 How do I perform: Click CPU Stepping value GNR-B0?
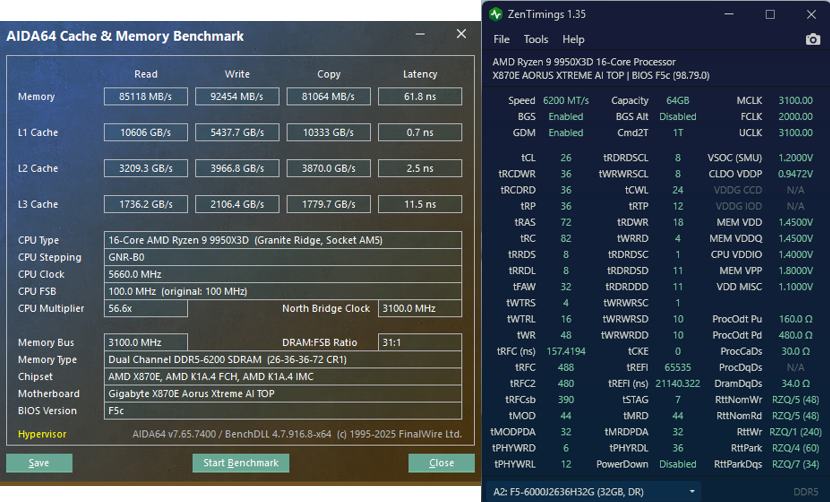[x=283, y=257]
